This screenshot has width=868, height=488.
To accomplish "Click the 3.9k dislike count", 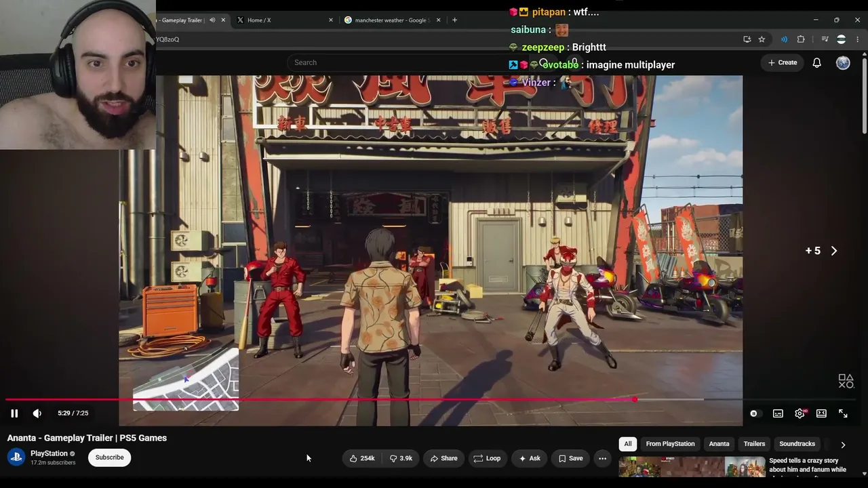I will (x=406, y=458).
